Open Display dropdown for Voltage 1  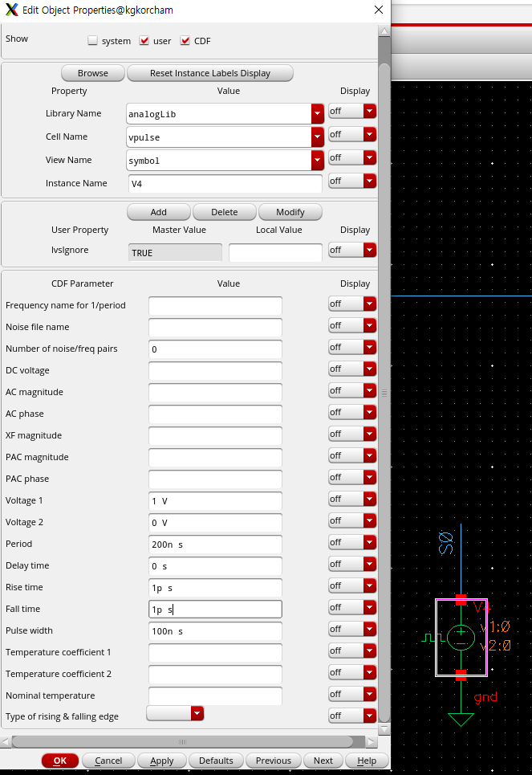click(x=369, y=499)
